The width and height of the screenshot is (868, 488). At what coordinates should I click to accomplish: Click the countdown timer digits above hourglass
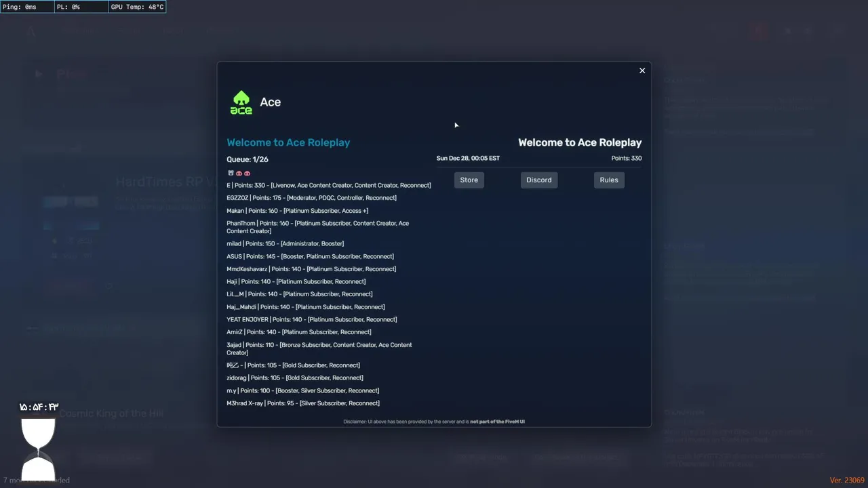(39, 407)
